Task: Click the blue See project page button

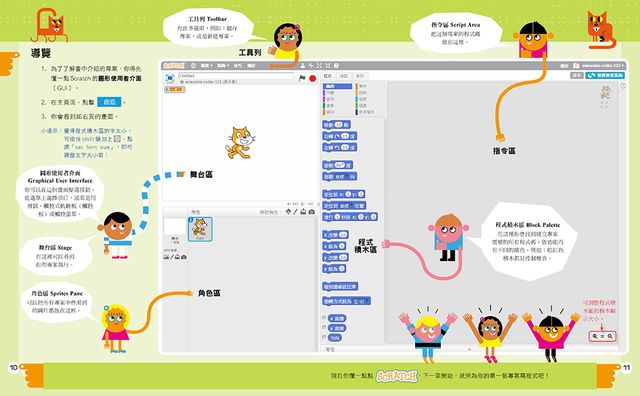Action: coord(605,76)
